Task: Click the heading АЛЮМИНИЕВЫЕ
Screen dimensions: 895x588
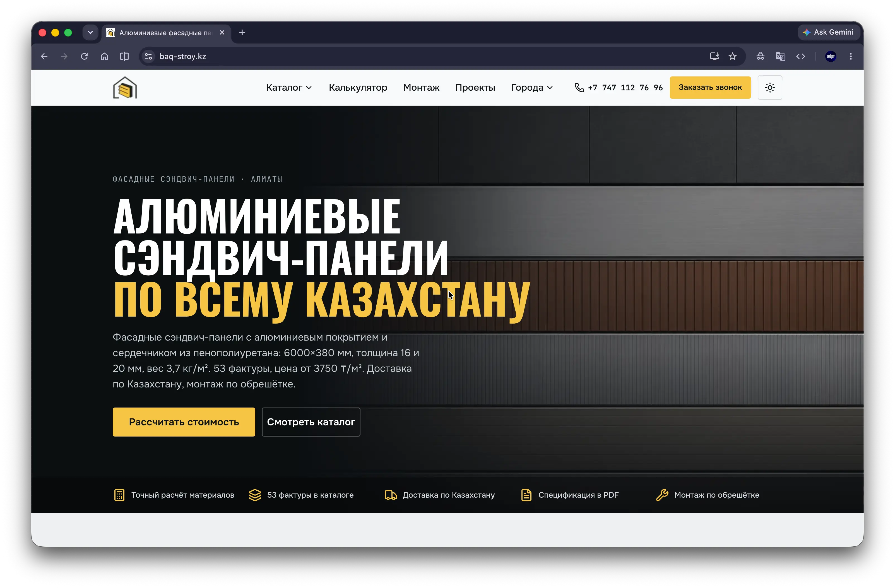Action: coord(257,216)
